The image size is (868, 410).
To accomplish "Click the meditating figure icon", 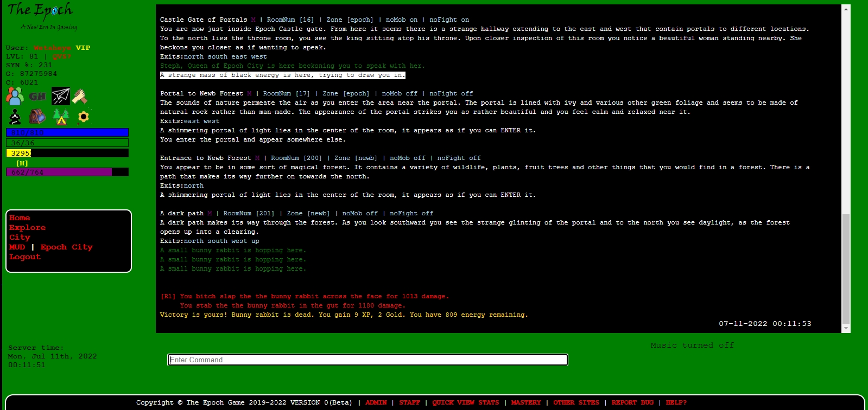I will pos(15,117).
